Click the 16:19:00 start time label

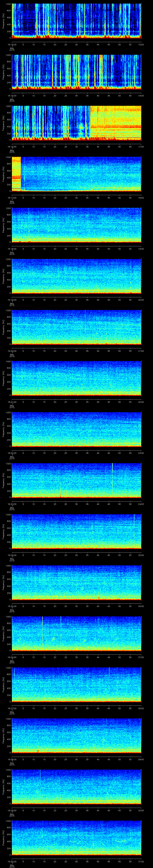pos(12,300)
